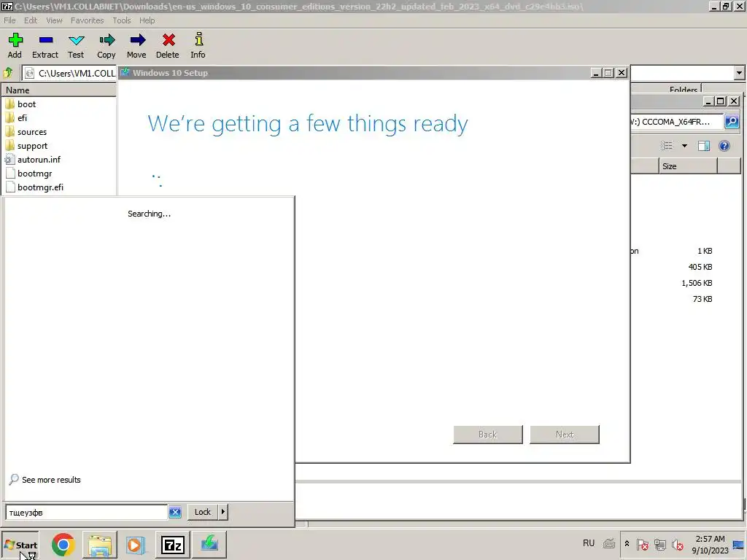The image size is (747, 560).
Task: Click the Delete toolbar icon
Action: point(168,46)
